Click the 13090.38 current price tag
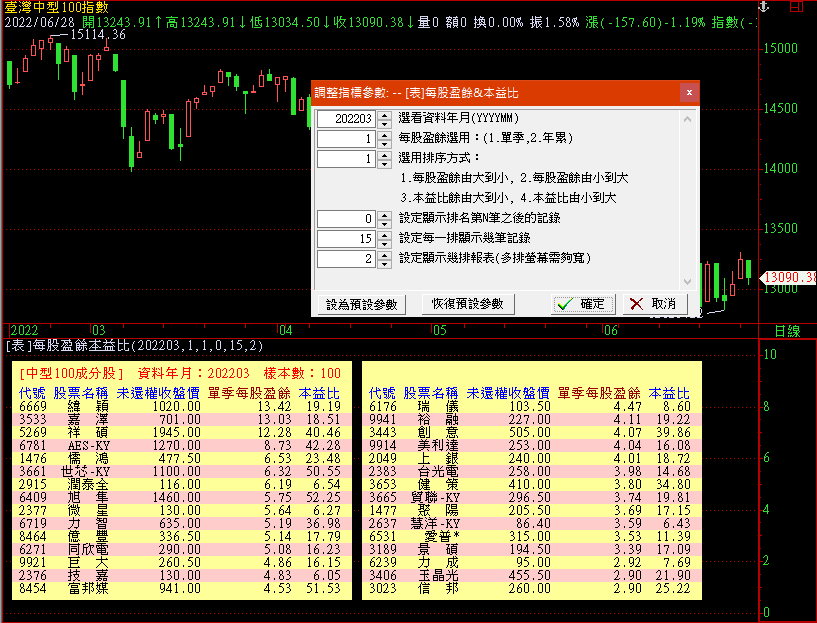Image resolution: width=817 pixels, height=623 pixels. (790, 278)
